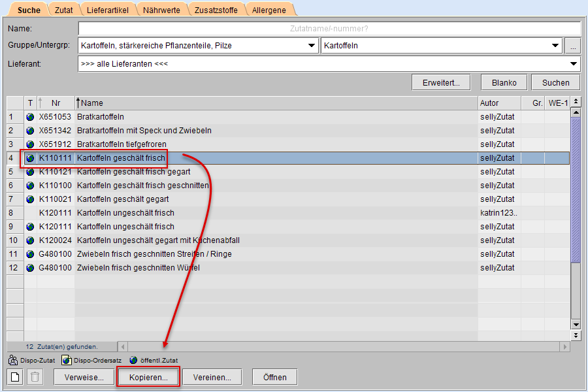The image size is (588, 392).
Task: Click globe icon beside X651912
Action: 30,144
